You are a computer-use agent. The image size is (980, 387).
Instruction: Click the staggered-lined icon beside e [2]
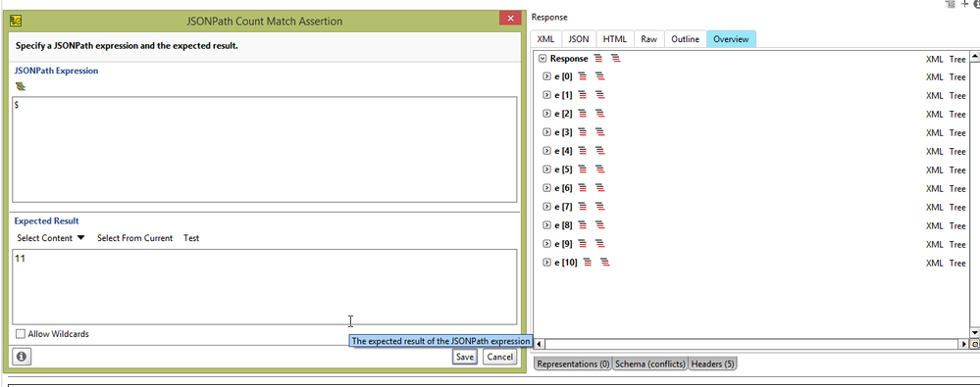pyautogui.click(x=600, y=115)
